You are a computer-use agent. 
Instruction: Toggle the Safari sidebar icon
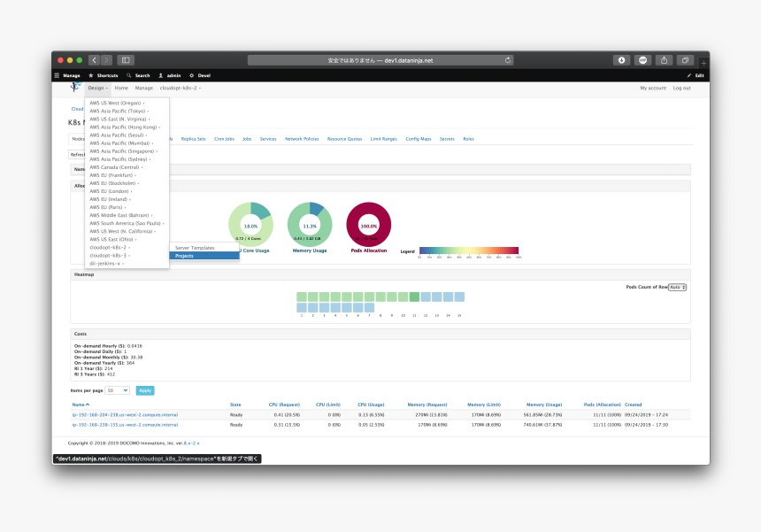click(x=126, y=60)
